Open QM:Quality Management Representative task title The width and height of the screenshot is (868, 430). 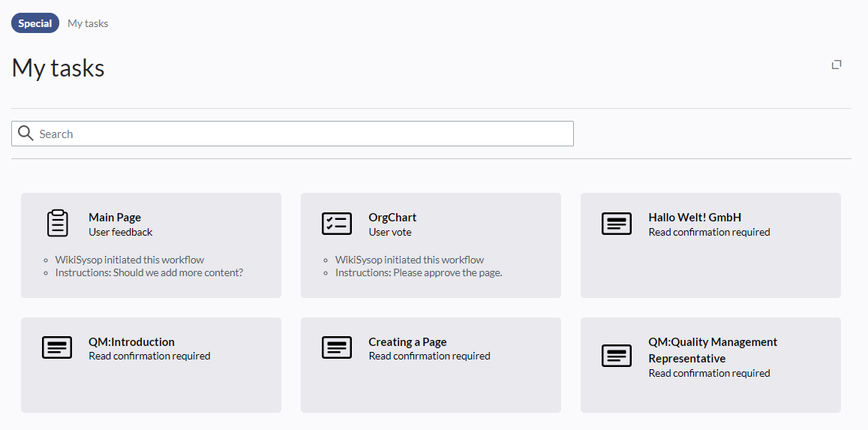[x=713, y=350]
